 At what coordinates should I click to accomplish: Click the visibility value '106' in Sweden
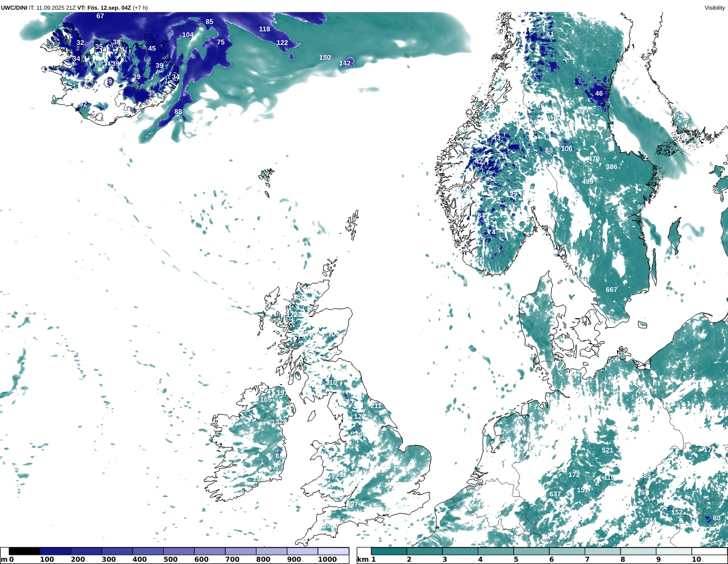tap(567, 149)
